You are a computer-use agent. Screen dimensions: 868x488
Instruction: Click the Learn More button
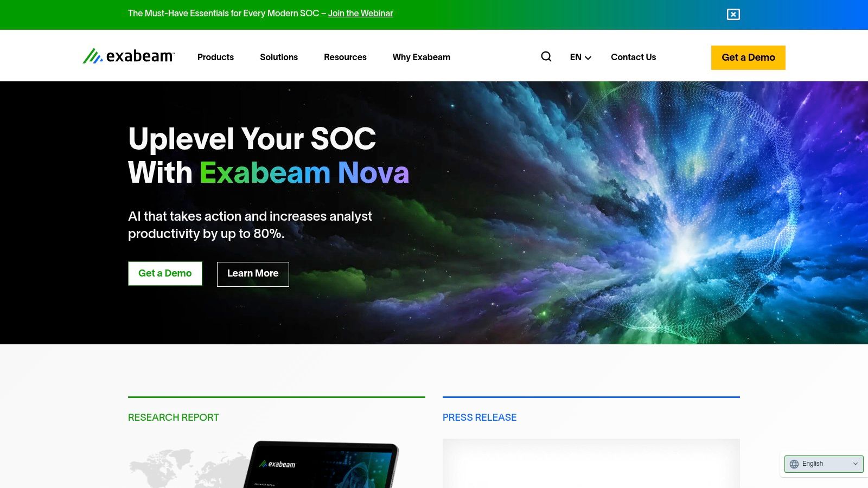tap(253, 274)
